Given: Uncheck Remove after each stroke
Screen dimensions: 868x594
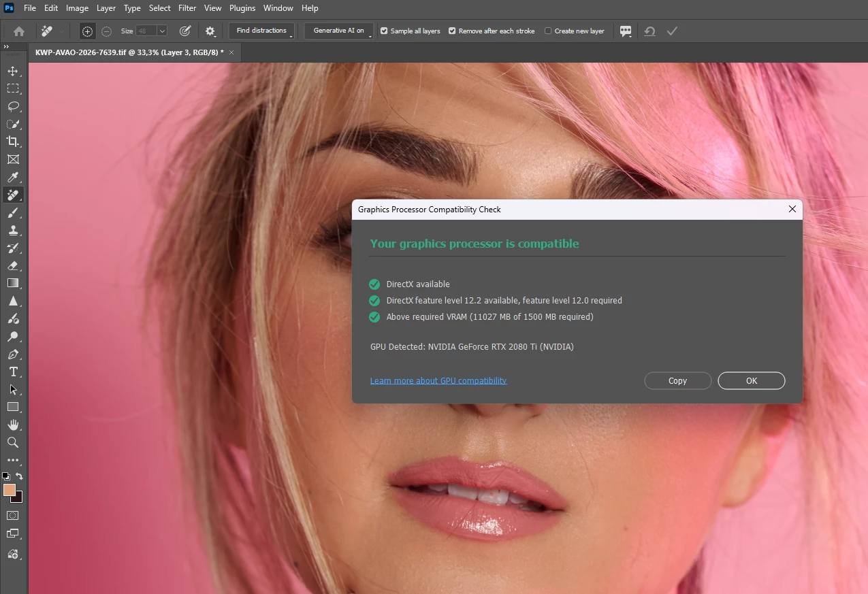Looking at the screenshot, I should coord(452,31).
